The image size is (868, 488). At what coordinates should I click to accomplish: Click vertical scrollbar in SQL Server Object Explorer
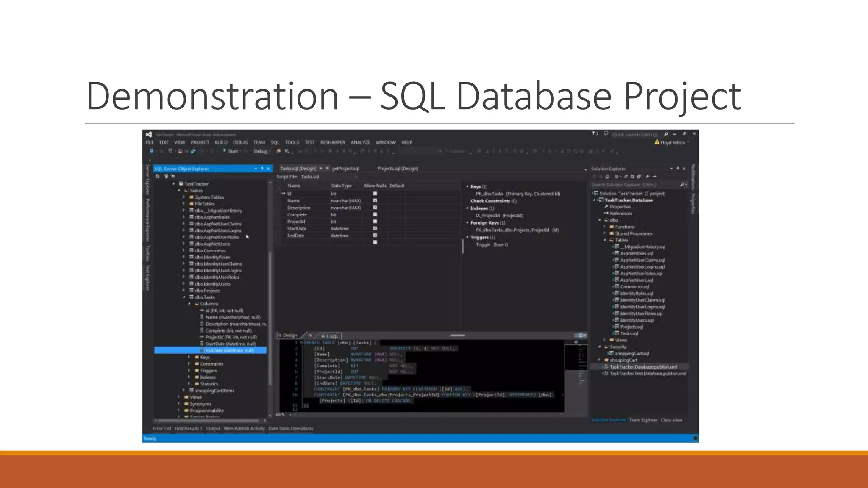[x=270, y=318]
